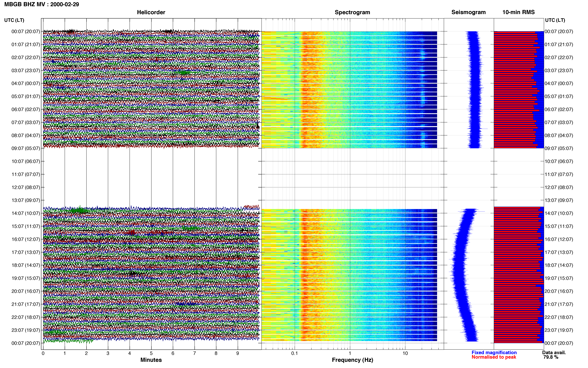Click the left-axis time label '05:07 (01:07)'

coord(26,96)
